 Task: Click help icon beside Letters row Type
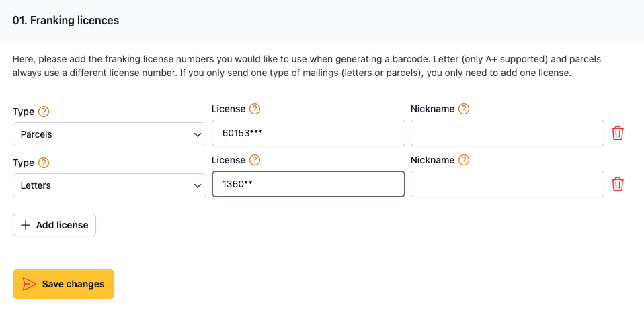tap(44, 163)
